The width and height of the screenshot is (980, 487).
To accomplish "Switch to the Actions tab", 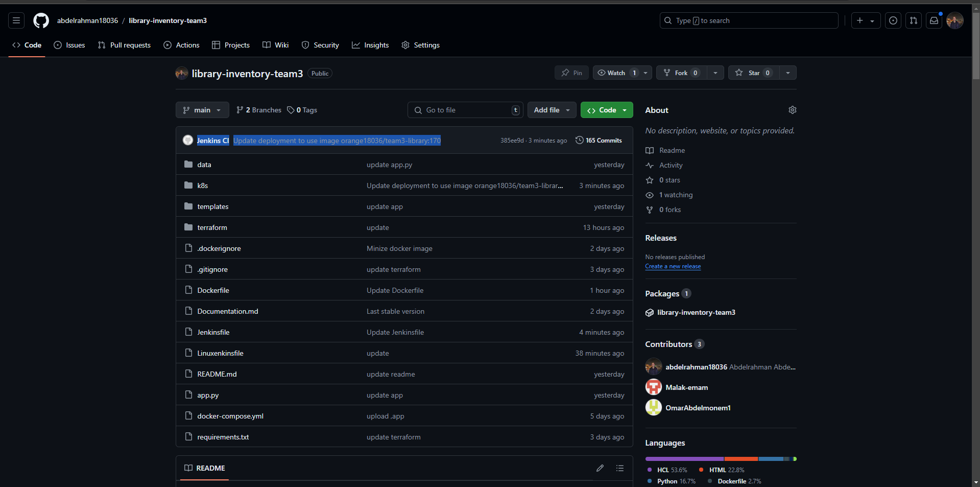I will 181,45.
